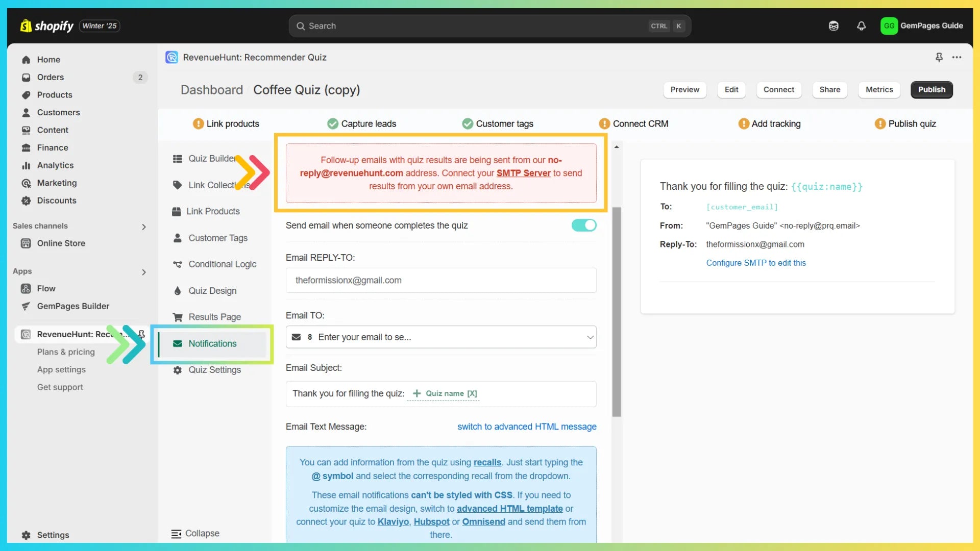This screenshot has width=980, height=551.
Task: Click the Online Store icon
Action: 26,243
